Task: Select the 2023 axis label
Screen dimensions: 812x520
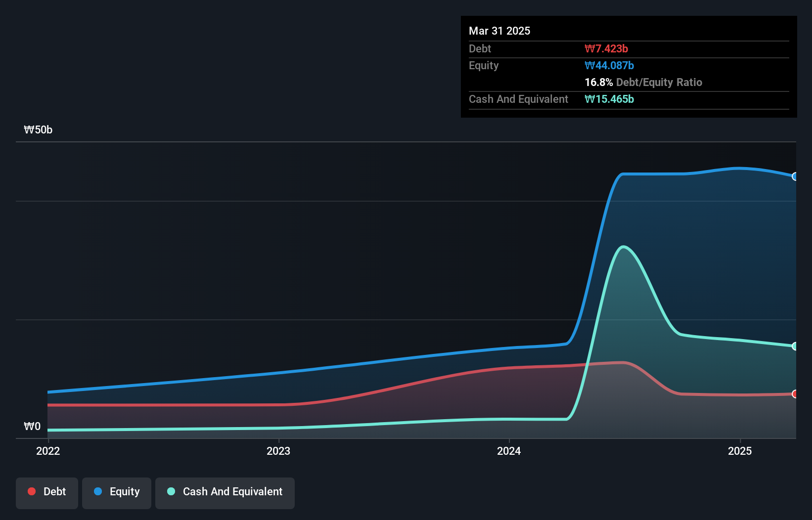Action: pos(279,451)
